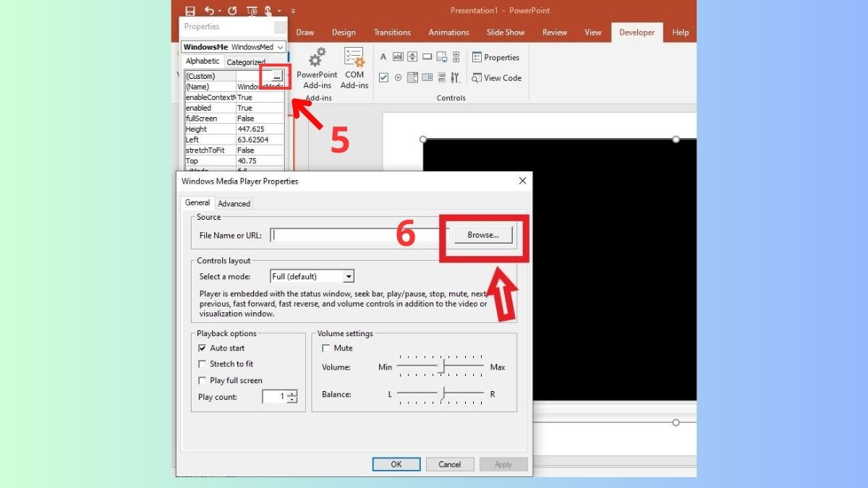Open the Animations ribbon tab
The width and height of the screenshot is (868, 488).
pyautogui.click(x=448, y=33)
